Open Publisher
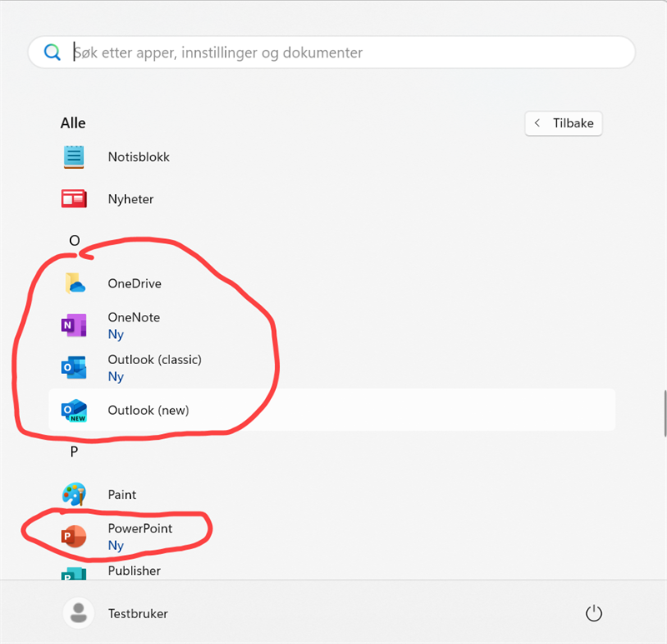 [133, 571]
